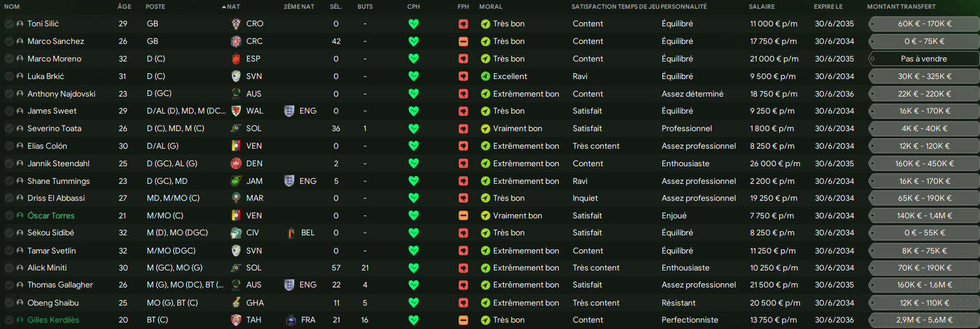
Task: Click Jannik Steendahl's 160K € - 450K € transfer value
Action: (924, 164)
